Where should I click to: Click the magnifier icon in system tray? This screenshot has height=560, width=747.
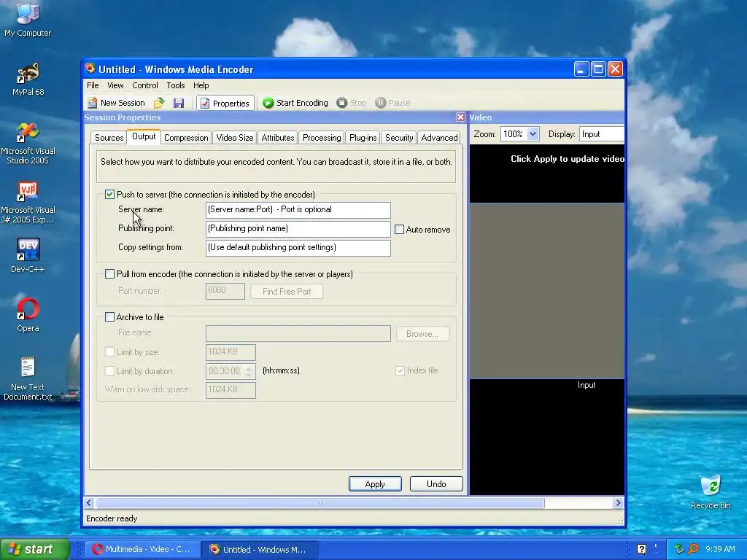coord(693,549)
